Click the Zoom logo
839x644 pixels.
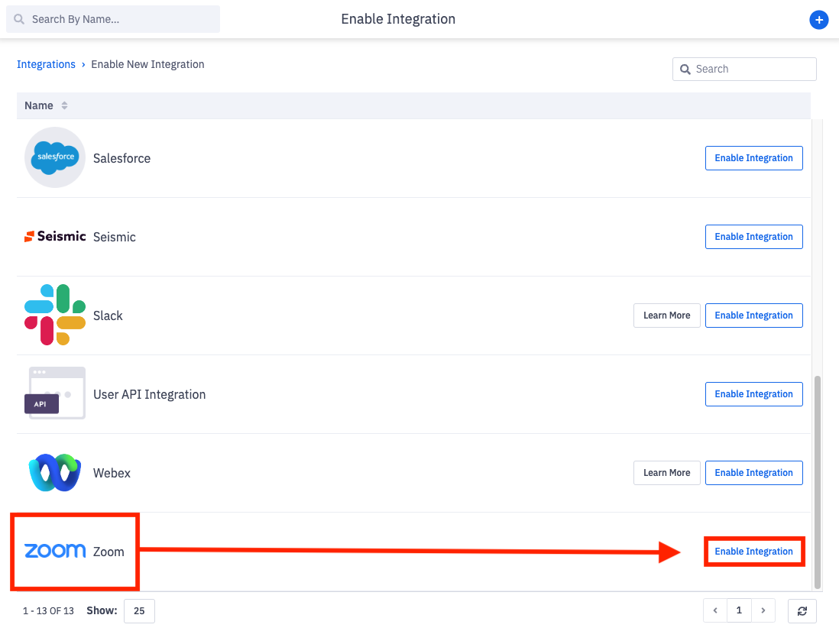pyautogui.click(x=55, y=551)
